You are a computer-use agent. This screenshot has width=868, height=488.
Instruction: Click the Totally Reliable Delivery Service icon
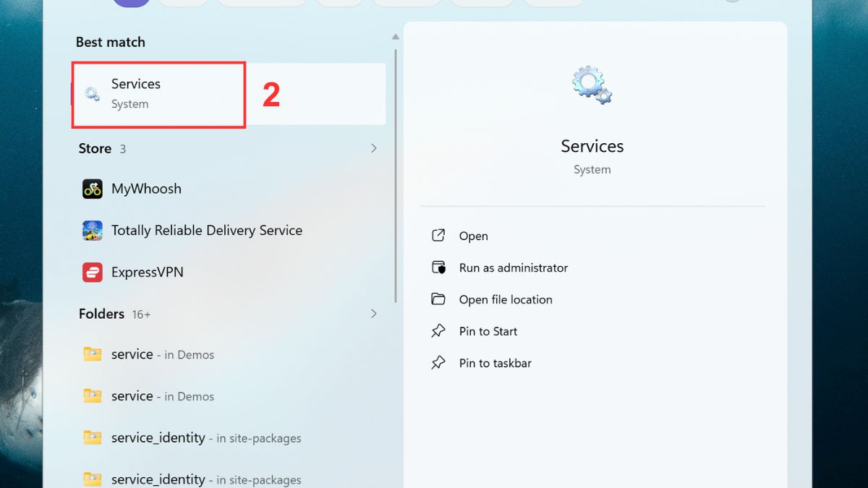[x=93, y=231]
